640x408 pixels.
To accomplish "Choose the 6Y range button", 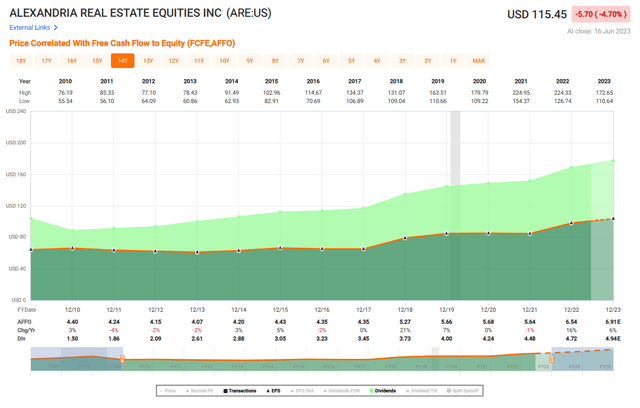I will [326, 61].
